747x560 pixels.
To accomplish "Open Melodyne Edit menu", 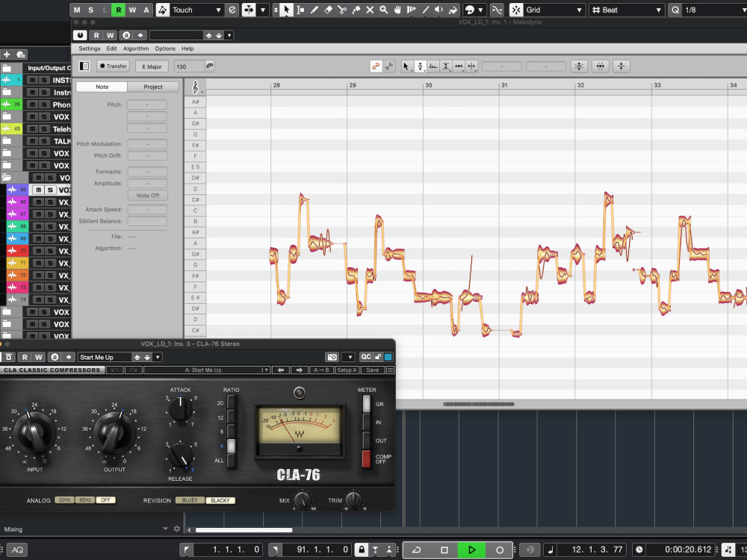I will click(111, 49).
